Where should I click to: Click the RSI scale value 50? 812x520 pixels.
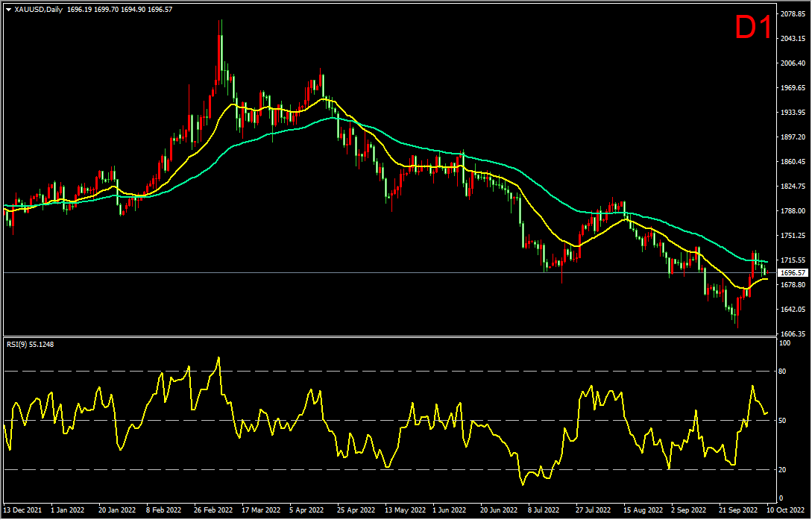click(x=783, y=421)
